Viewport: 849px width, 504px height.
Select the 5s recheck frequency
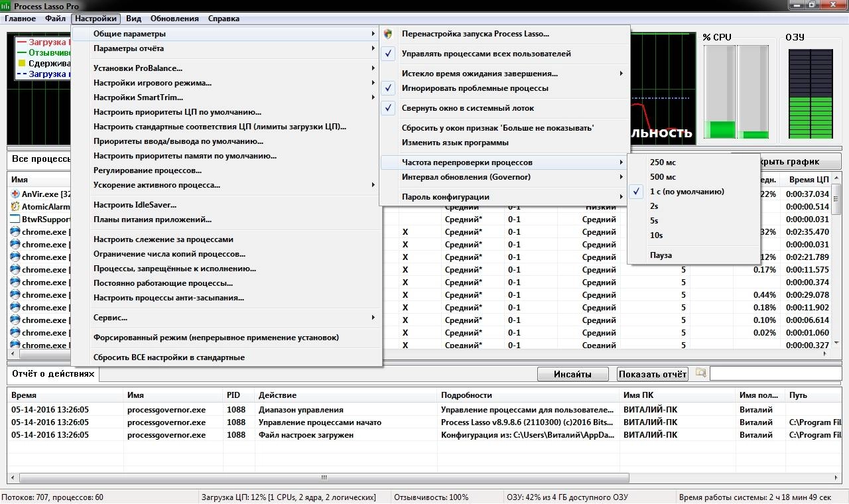click(x=693, y=221)
